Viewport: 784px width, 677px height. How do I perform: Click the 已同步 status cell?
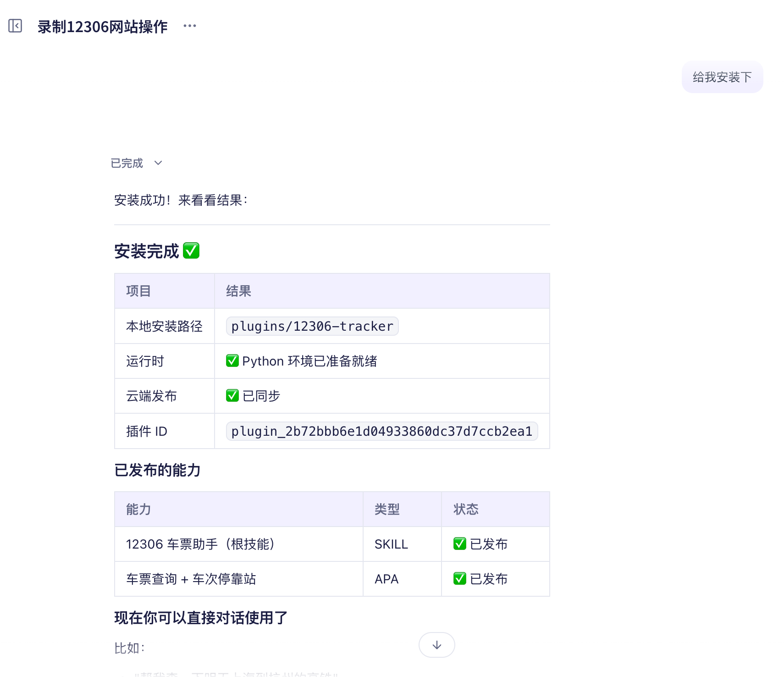click(x=382, y=396)
